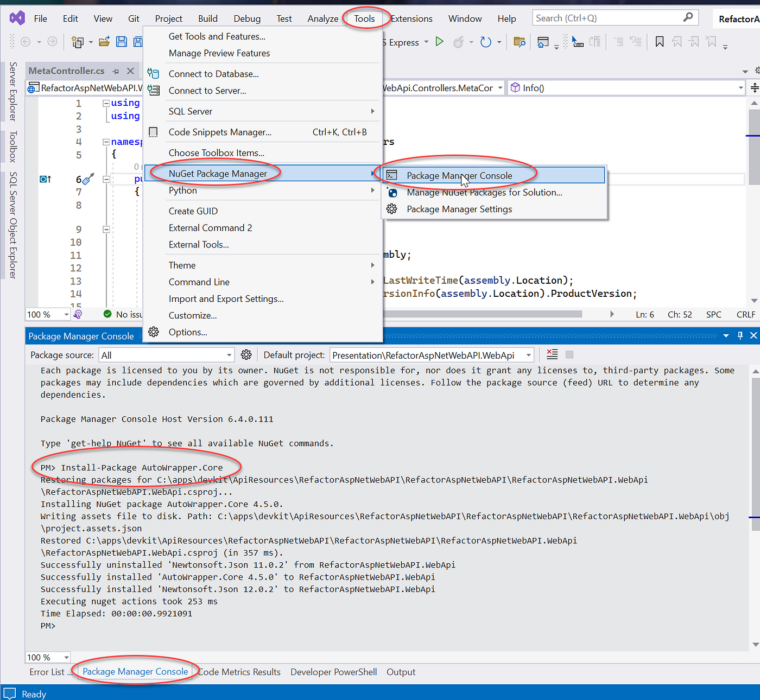
Task: Toggle auto-hide pin on Package Manager Console panel
Action: click(x=740, y=335)
